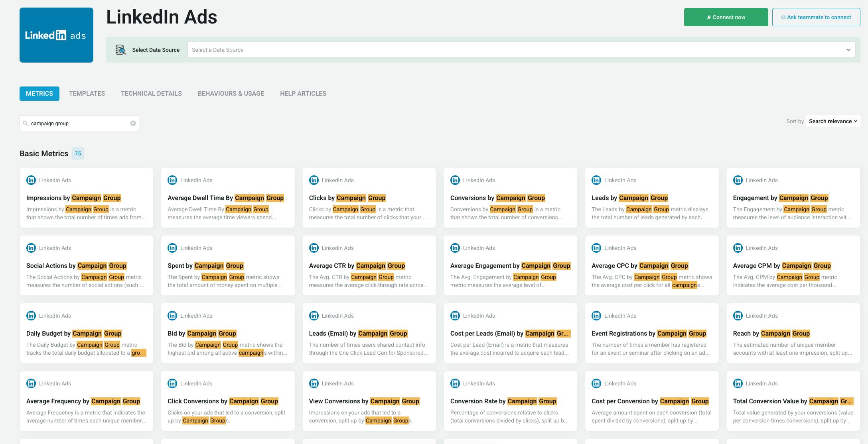Click LinkedIn icon on Leads card

coord(596,180)
